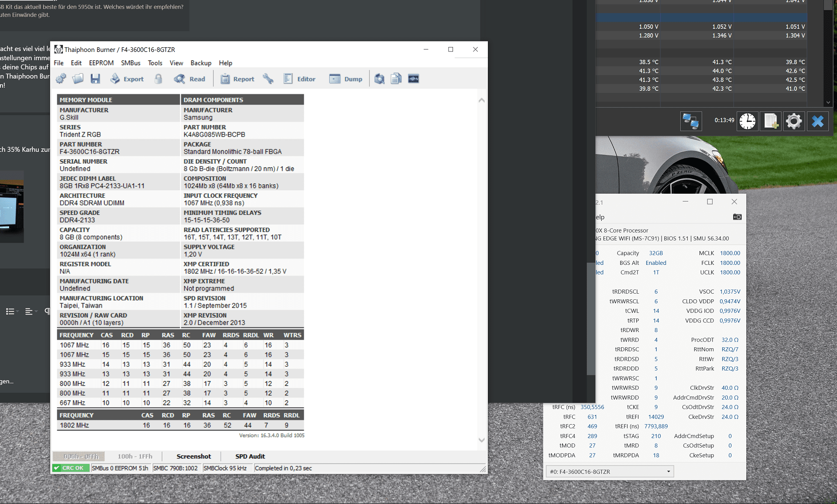
Task: Open the File menu in Thaiphoon Burner
Action: [58, 63]
